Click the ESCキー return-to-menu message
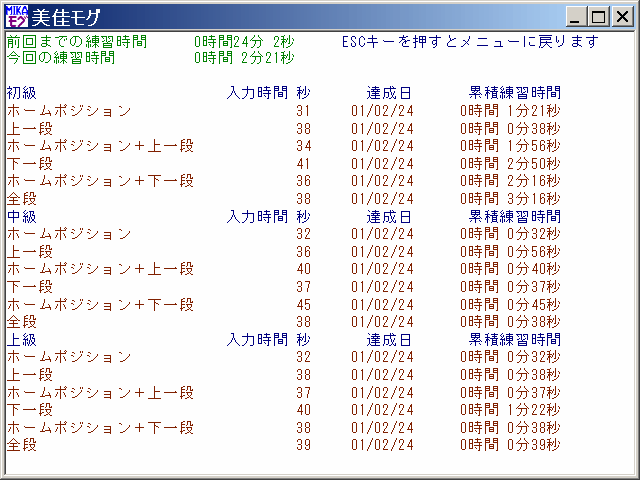The height and width of the screenshot is (480, 640). [x=470, y=42]
